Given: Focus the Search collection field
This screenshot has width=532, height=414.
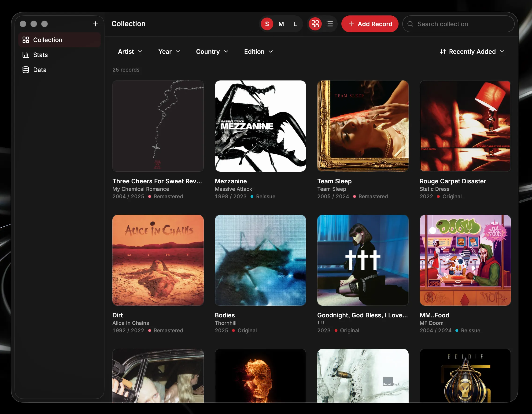Looking at the screenshot, I should 458,24.
